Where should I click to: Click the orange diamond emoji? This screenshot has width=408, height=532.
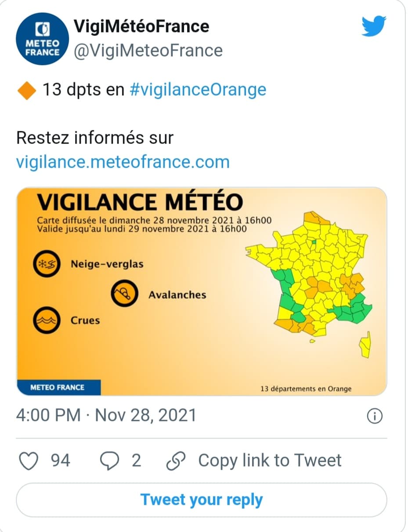[x=26, y=90]
